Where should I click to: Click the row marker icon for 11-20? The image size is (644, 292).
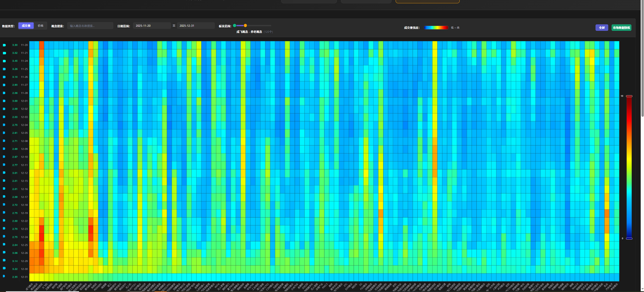point(4,45)
